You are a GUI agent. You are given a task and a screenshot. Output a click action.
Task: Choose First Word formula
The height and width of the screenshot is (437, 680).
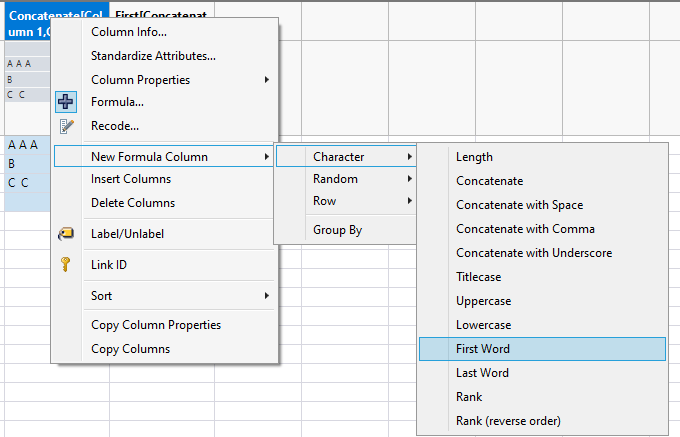tap(483, 349)
